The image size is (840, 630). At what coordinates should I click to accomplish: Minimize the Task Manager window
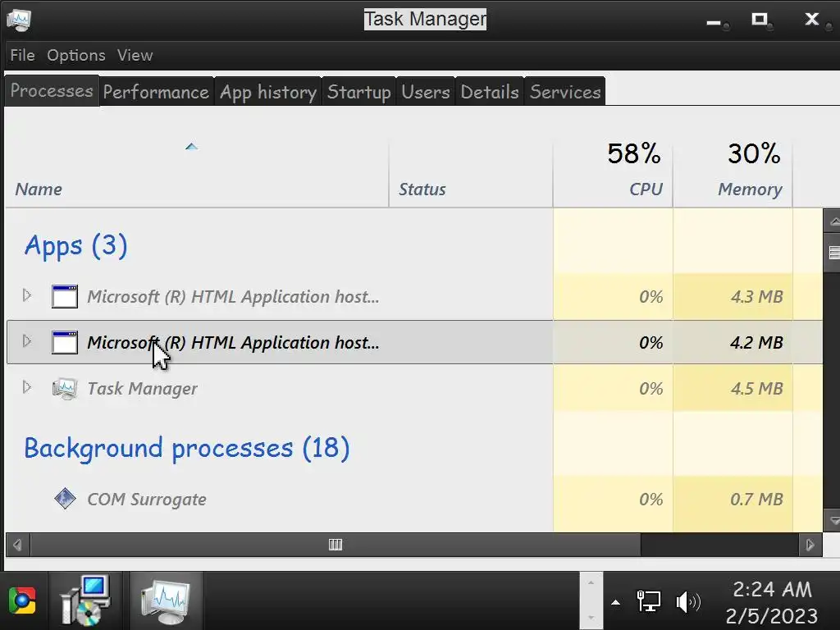point(714,22)
